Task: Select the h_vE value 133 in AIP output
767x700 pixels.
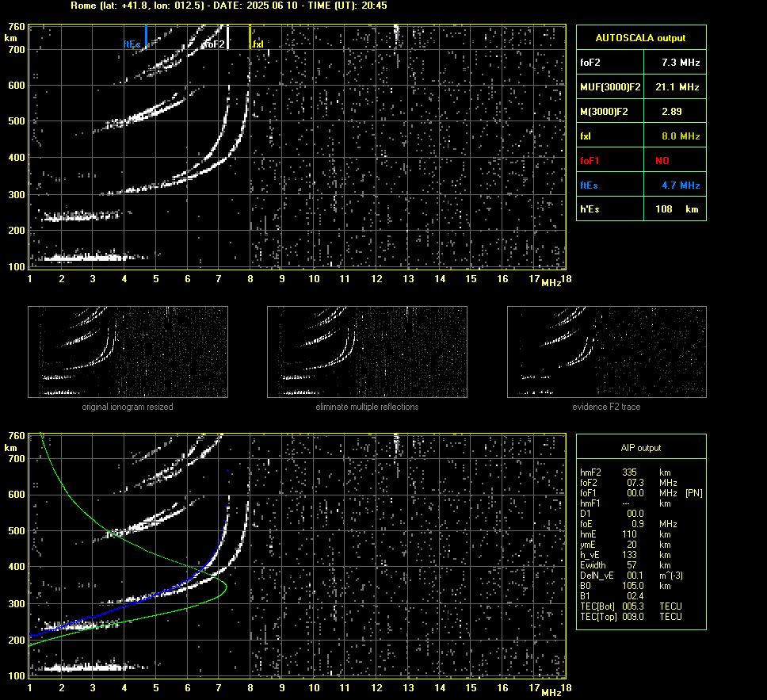Action: [x=630, y=555]
